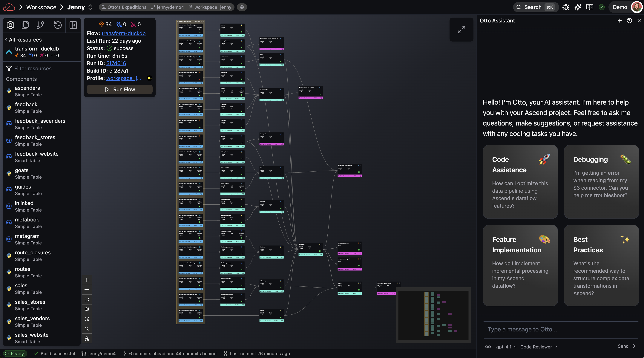Start a new Otto chat with plus icon
The height and width of the screenshot is (358, 644).
pos(620,21)
